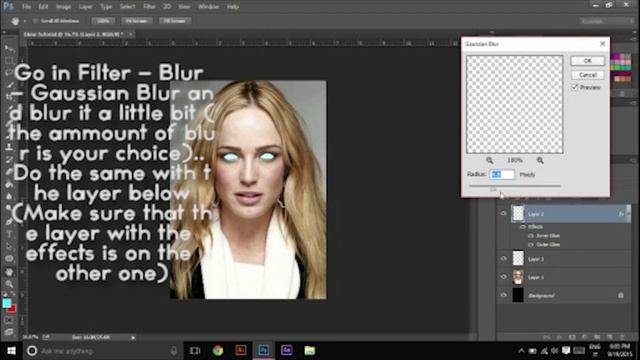Viewport: 640px width, 360px height.
Task: Click the Fill Screen button
Action: point(174,21)
